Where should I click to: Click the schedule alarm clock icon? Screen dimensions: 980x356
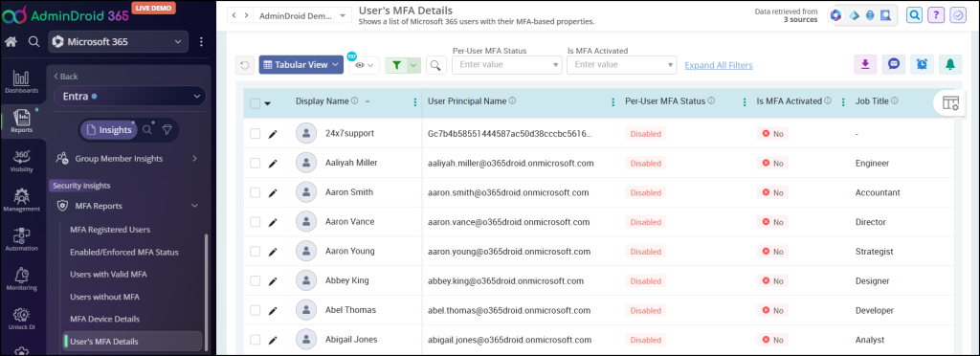pos(922,64)
